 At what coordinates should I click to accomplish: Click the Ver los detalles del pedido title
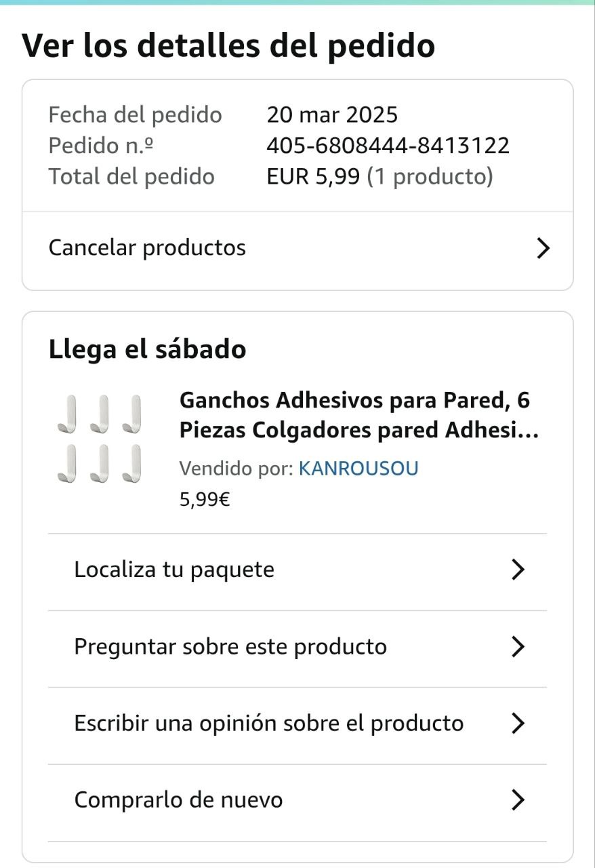[x=228, y=45]
